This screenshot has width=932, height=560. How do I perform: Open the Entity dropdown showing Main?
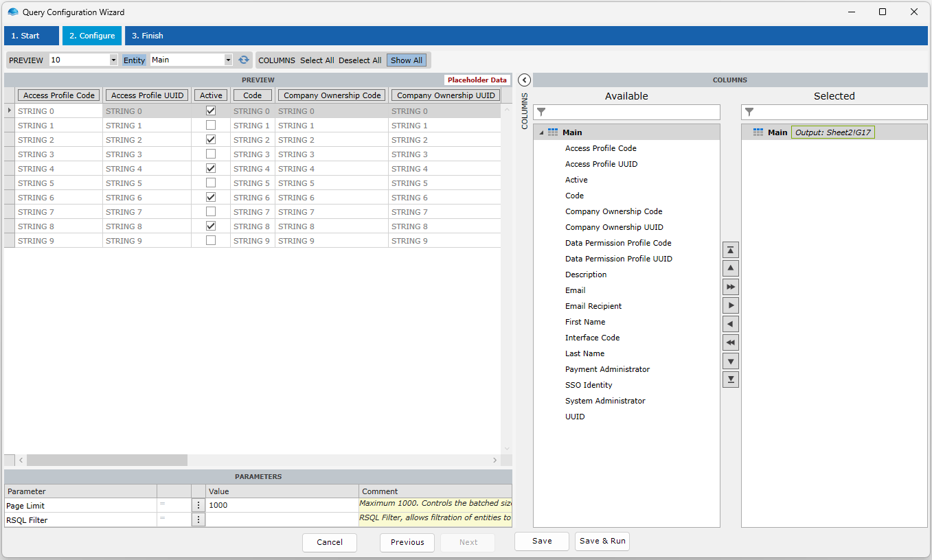229,60
